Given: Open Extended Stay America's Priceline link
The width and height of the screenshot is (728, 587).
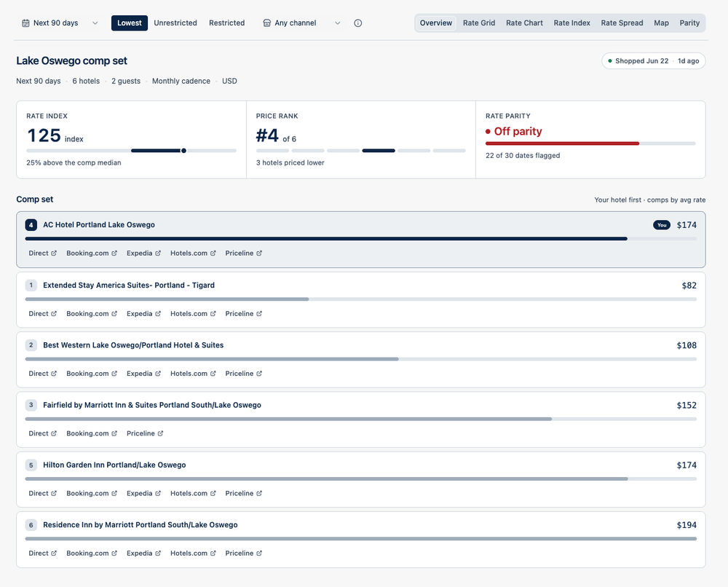Looking at the screenshot, I should tap(243, 313).
